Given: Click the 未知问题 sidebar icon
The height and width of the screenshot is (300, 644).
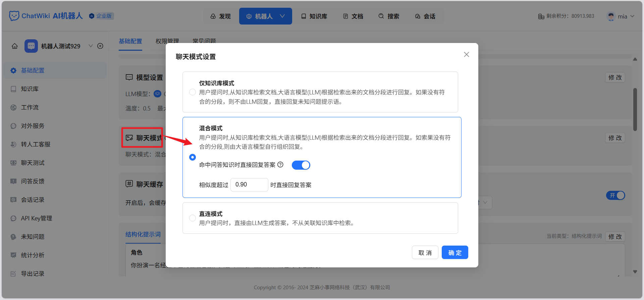Looking at the screenshot, I should (13, 237).
